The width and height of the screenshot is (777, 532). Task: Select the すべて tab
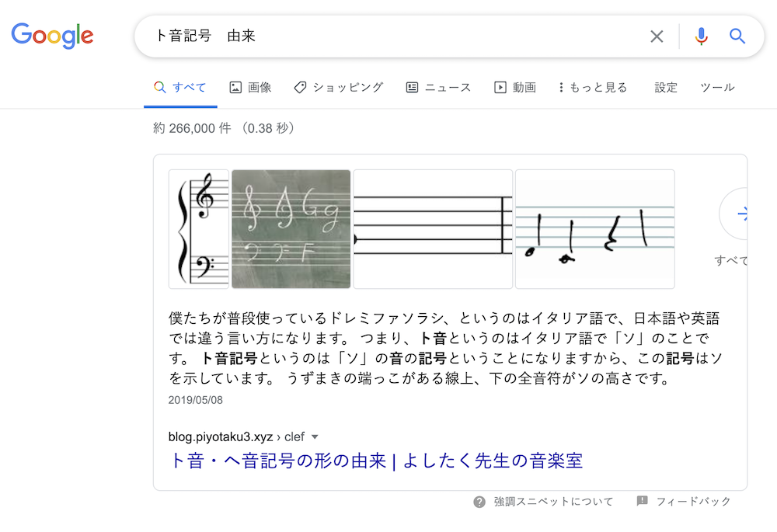(x=180, y=88)
